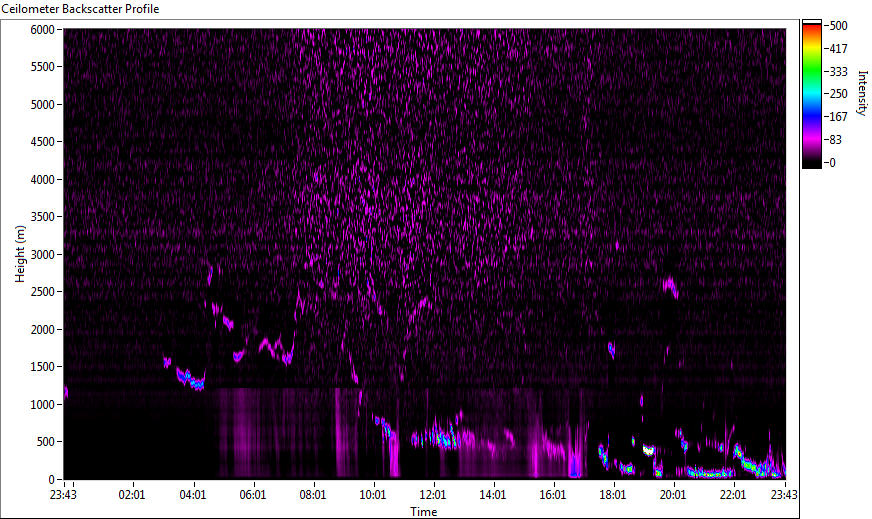Image resolution: width=872 pixels, height=519 pixels.
Task: Click the 14:01 time axis label
Action: click(493, 495)
